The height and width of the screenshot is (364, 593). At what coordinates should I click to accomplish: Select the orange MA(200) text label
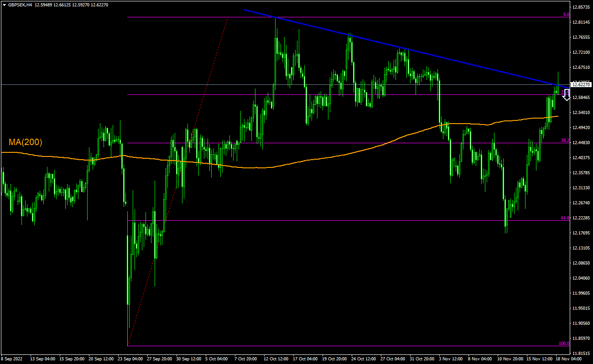26,142
